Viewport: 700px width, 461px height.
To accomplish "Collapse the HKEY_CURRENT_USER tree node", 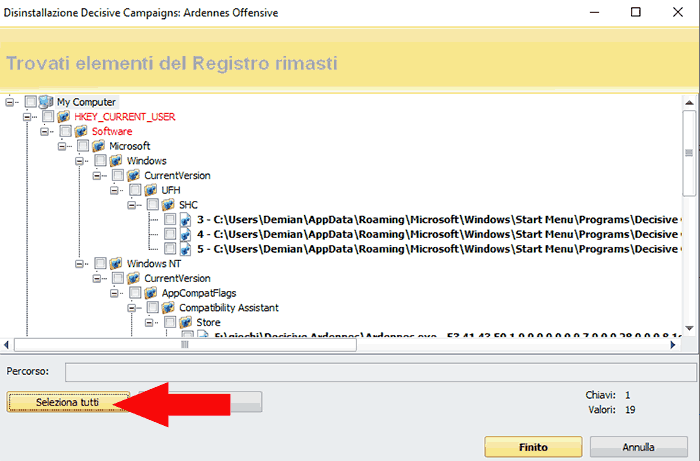I will click(28, 117).
